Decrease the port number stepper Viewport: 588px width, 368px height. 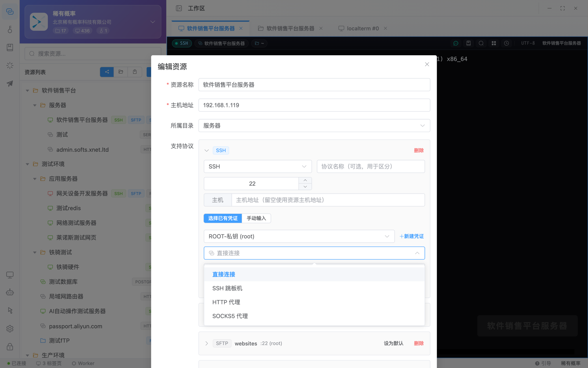(x=305, y=187)
